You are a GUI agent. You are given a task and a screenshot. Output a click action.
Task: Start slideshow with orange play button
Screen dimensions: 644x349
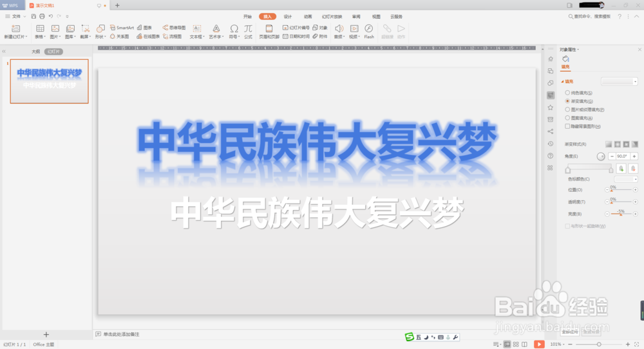click(x=539, y=344)
